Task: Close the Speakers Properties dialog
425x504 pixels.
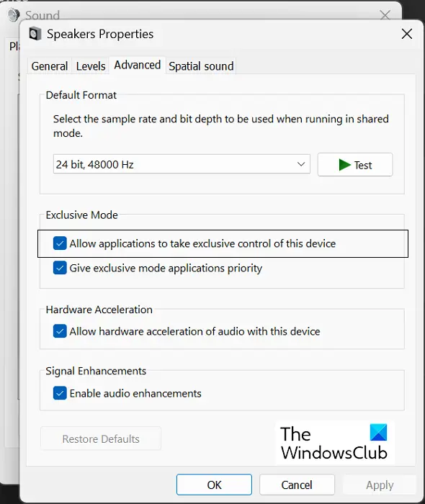Action: (407, 34)
